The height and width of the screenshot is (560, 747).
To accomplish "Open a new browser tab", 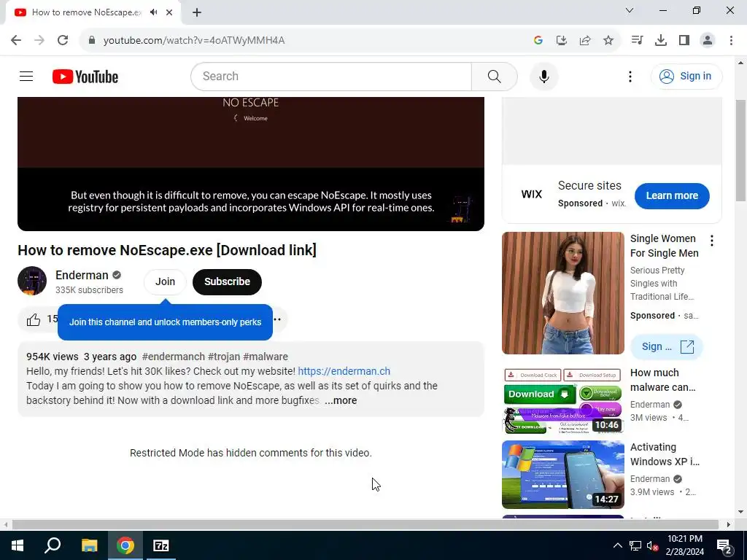I will (197, 12).
